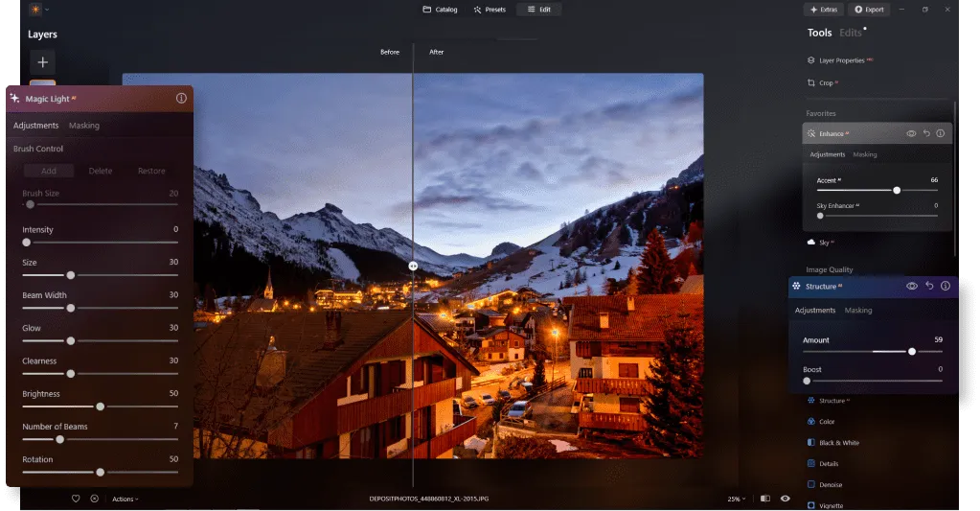Click the file name DEPOSITPHOTOS_448860812_XL-2015.JPG
Viewport: 980px width, 511px height.
coord(429,499)
